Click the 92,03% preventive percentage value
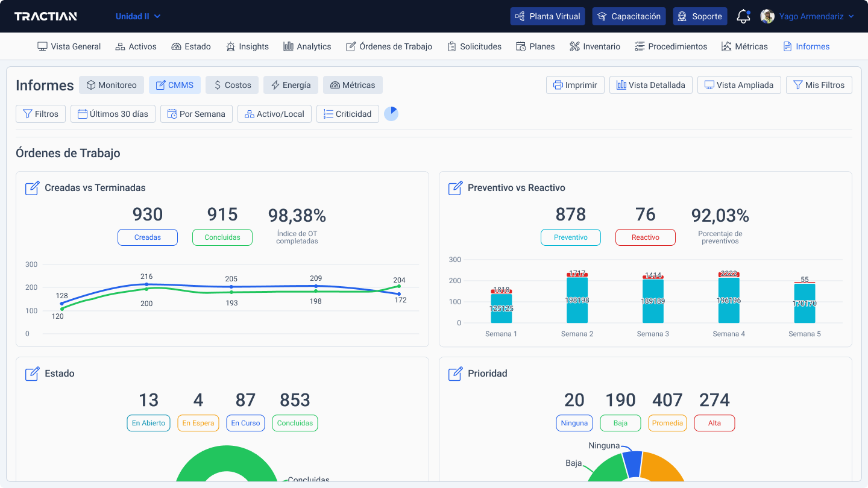The width and height of the screenshot is (868, 488). (x=720, y=215)
